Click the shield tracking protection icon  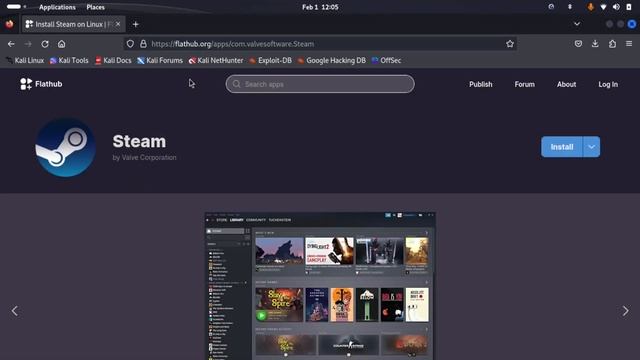coord(130,44)
